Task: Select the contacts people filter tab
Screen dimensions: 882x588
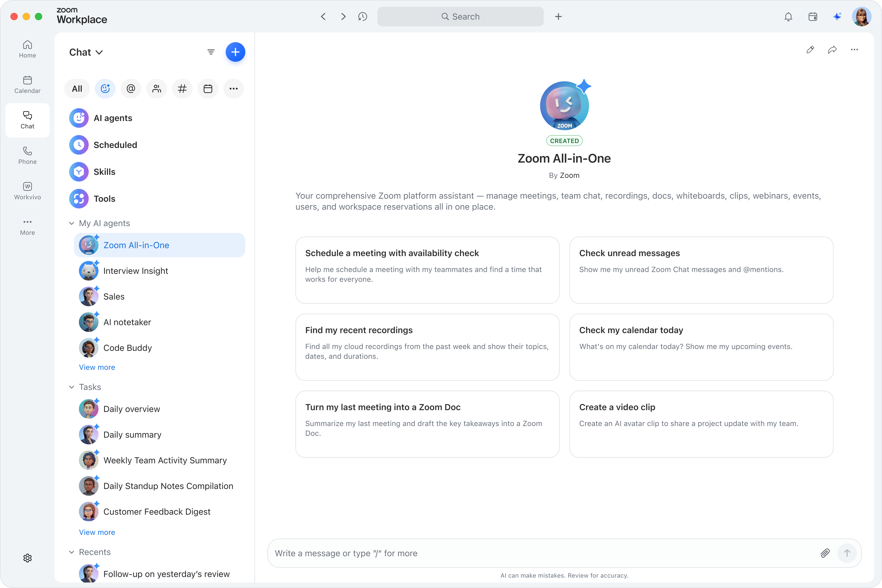Action: (157, 89)
